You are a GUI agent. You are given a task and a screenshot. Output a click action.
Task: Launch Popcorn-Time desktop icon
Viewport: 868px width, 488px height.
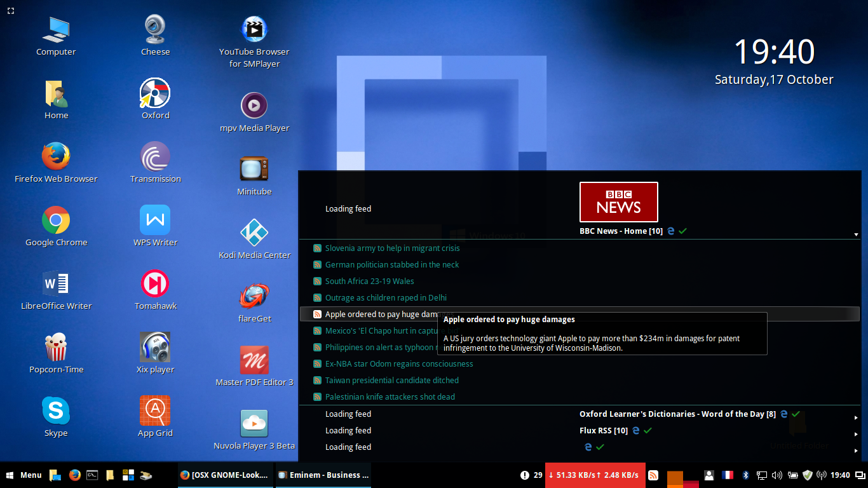click(56, 354)
